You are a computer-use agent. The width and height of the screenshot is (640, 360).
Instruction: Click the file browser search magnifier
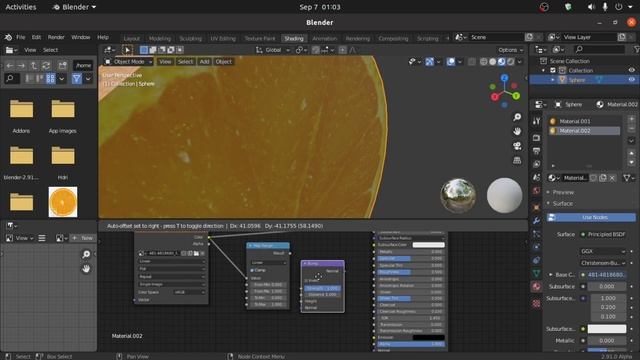[x=11, y=78]
